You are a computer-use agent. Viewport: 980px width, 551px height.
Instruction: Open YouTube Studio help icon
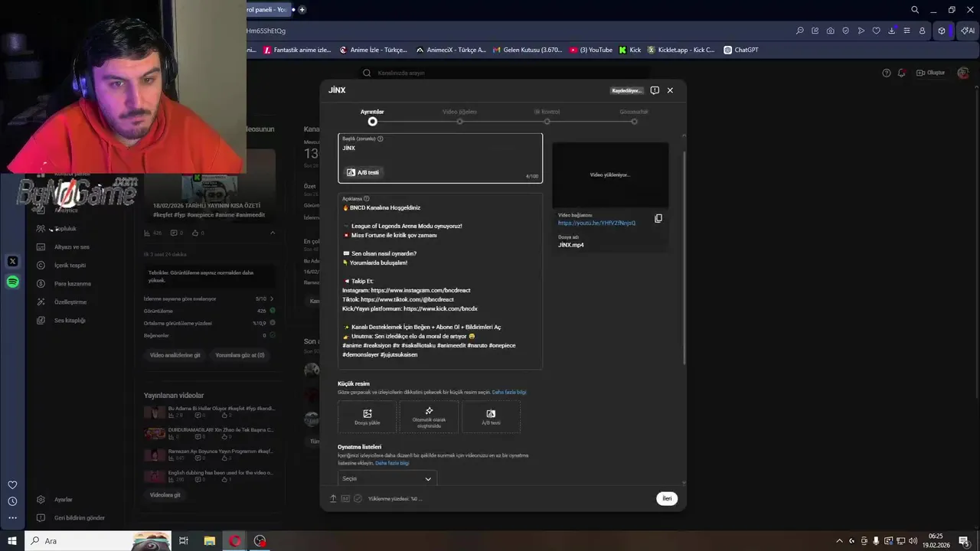click(887, 73)
